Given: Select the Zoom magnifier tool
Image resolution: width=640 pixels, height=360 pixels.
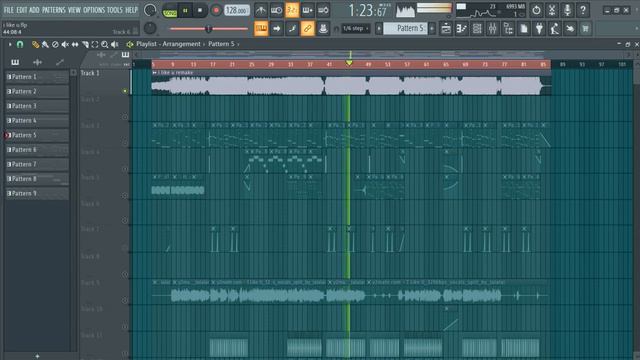Looking at the screenshot, I should (105, 44).
